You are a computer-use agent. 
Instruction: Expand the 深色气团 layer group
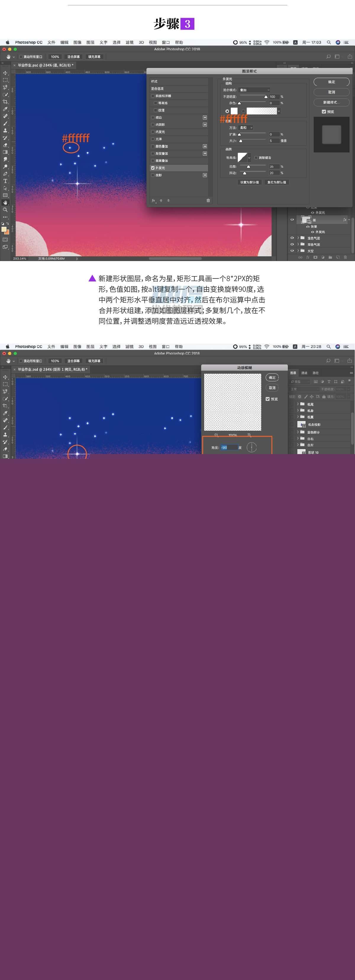click(x=298, y=244)
